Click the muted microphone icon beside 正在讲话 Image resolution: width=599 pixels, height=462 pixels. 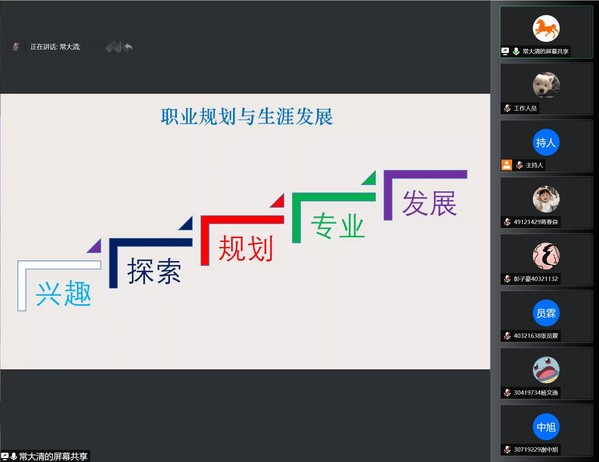pos(16,47)
